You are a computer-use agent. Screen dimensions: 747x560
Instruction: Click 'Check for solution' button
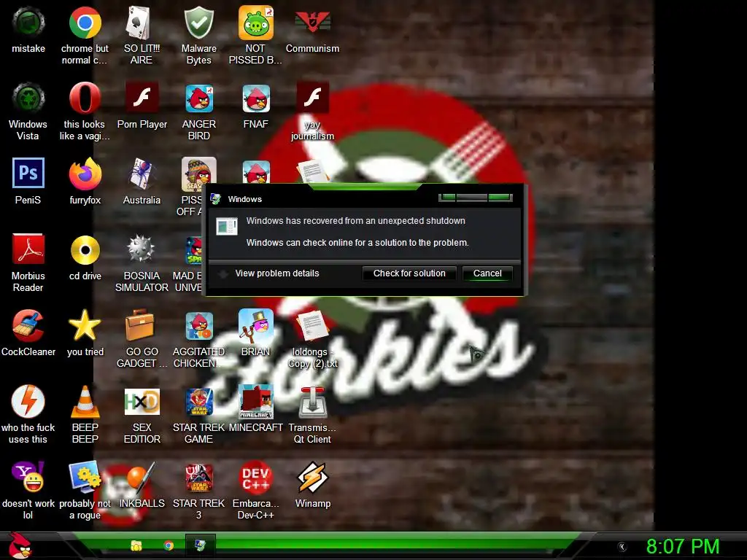coord(409,273)
